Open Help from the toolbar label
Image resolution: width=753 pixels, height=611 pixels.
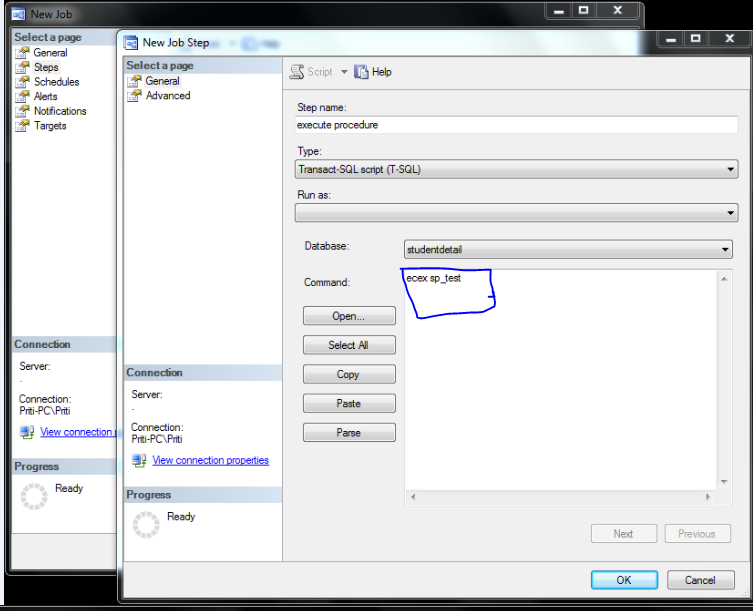tap(382, 72)
